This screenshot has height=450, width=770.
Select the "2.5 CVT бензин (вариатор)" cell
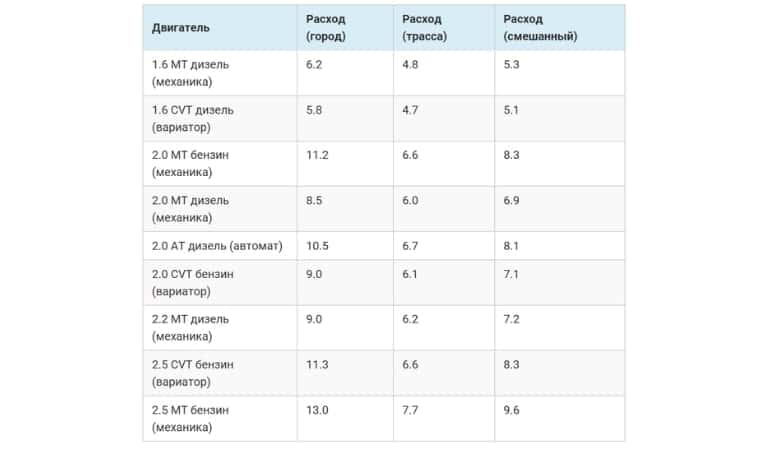192,373
